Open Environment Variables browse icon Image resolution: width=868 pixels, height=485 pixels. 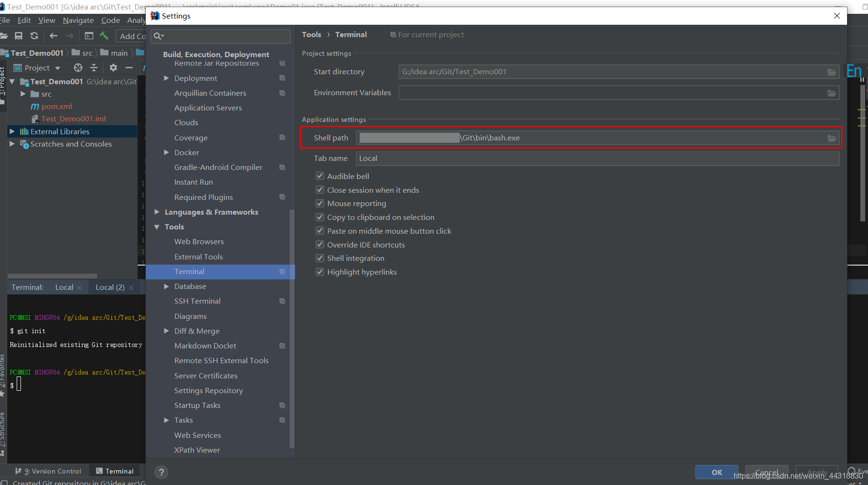832,93
